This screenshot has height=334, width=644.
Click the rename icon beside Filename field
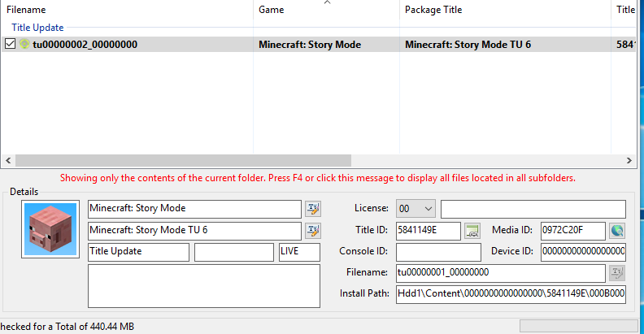(x=617, y=272)
